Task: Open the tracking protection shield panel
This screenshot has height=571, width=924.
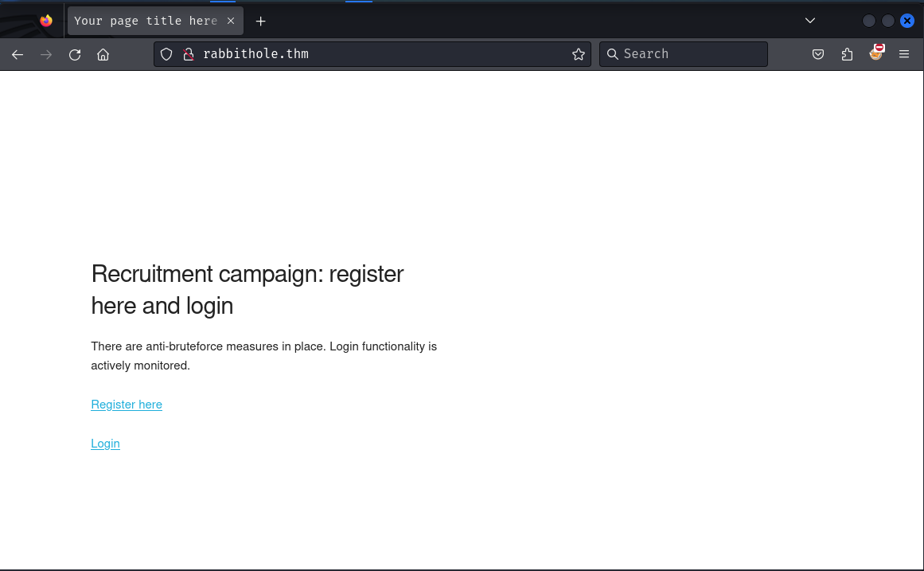Action: pos(166,54)
